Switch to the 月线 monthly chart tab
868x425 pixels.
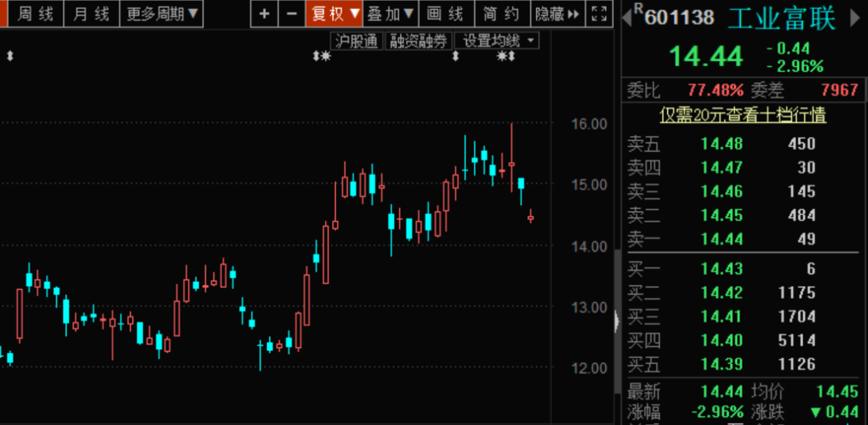point(90,14)
